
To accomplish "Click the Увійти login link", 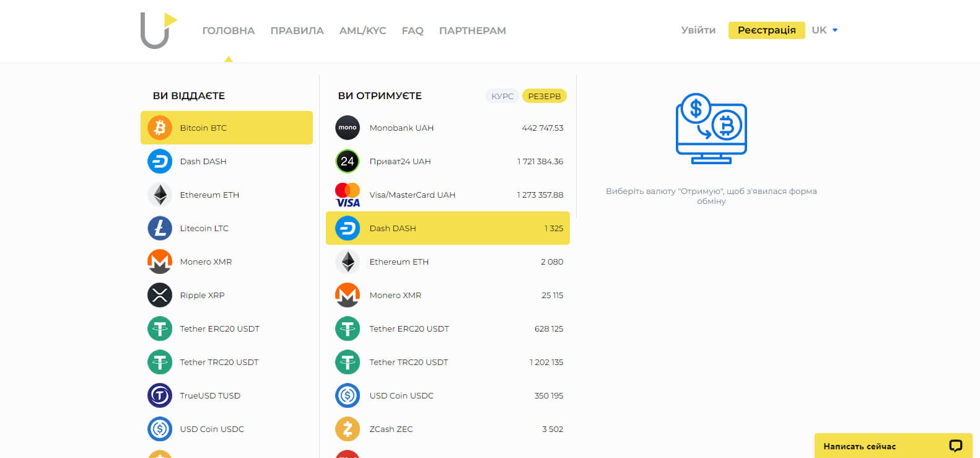I will tap(698, 30).
